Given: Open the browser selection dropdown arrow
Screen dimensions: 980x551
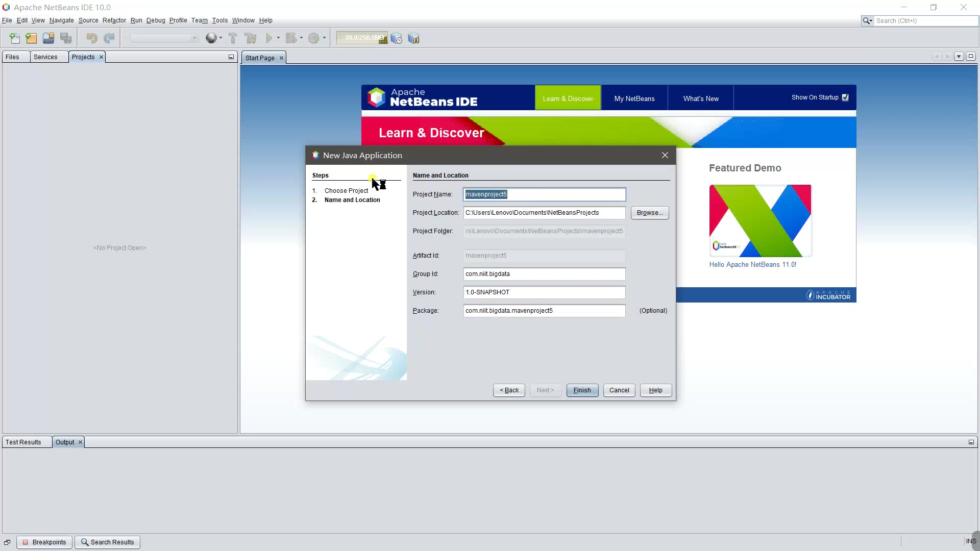Looking at the screenshot, I should (x=220, y=38).
